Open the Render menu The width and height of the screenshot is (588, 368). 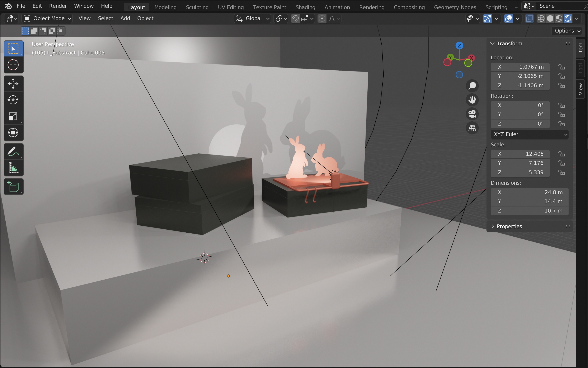tap(58, 6)
